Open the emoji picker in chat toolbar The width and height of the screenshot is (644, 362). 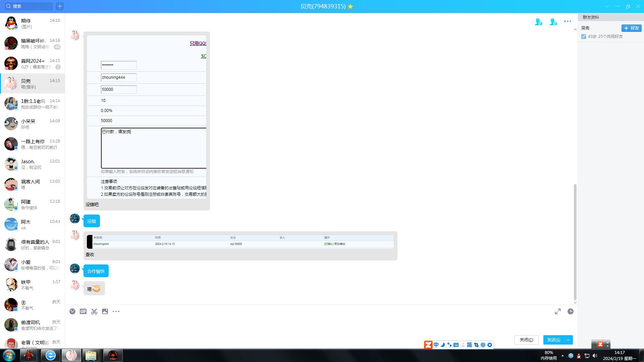[72, 311]
